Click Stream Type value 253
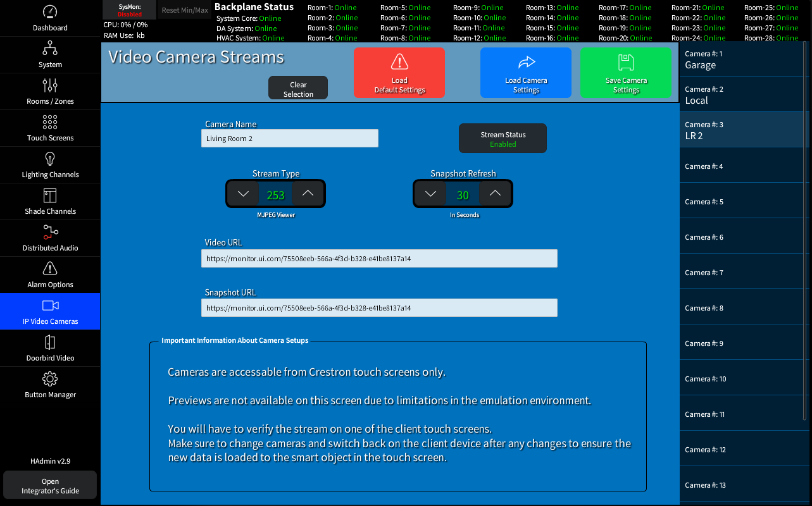Image resolution: width=812 pixels, height=506 pixels. click(275, 195)
